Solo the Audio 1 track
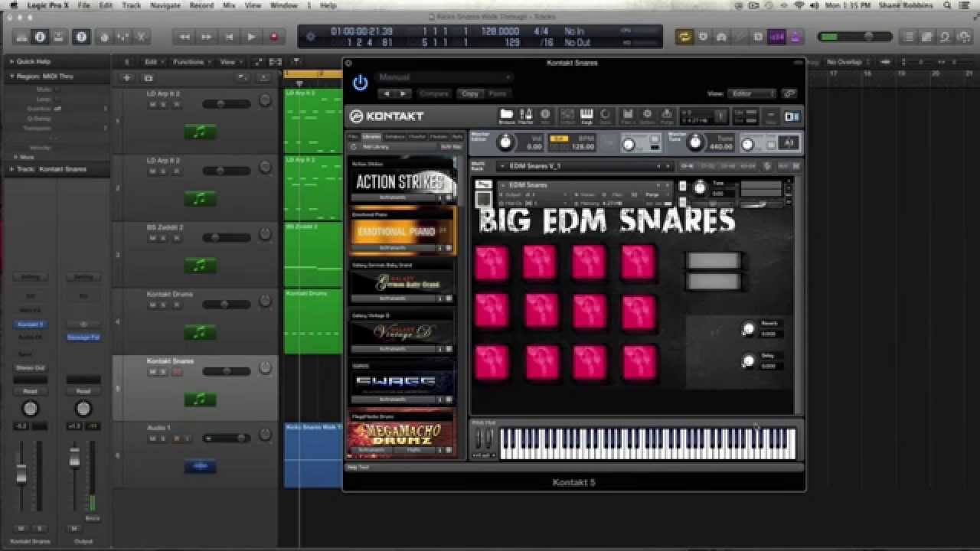The image size is (980, 551). click(164, 439)
